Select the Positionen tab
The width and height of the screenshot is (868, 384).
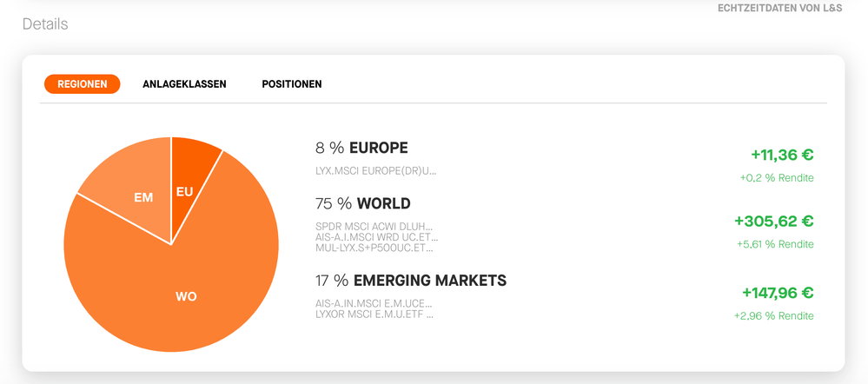[292, 84]
